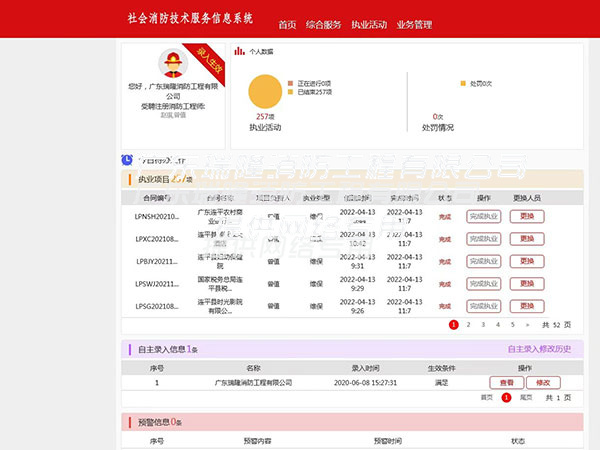The width and height of the screenshot is (600, 450).
Task: Click the orange 执业活动 pie chart
Action: [263, 92]
